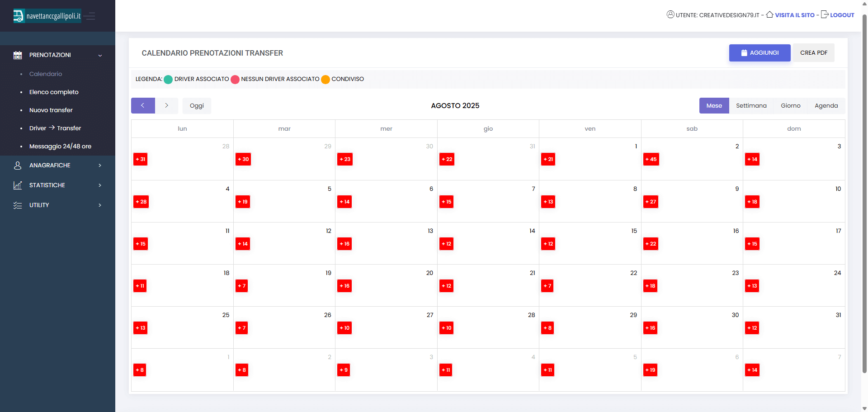Click the user avatar icon in header
The width and height of the screenshot is (868, 412).
tap(670, 14)
